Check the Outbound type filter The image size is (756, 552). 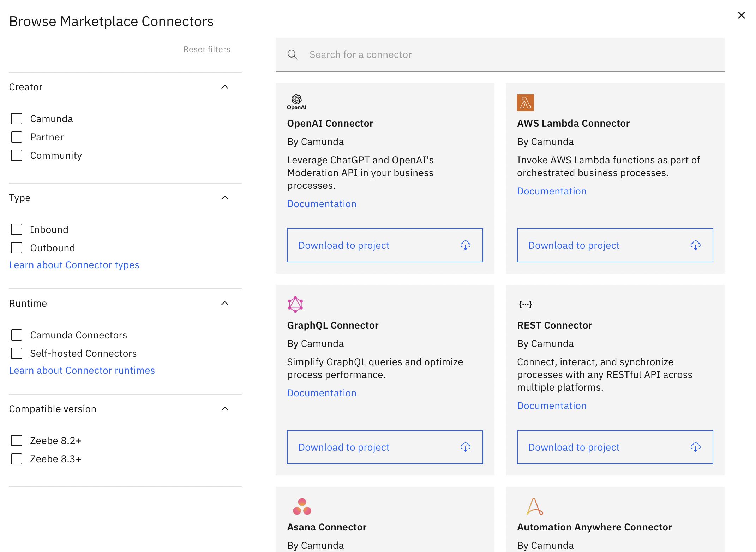(17, 248)
